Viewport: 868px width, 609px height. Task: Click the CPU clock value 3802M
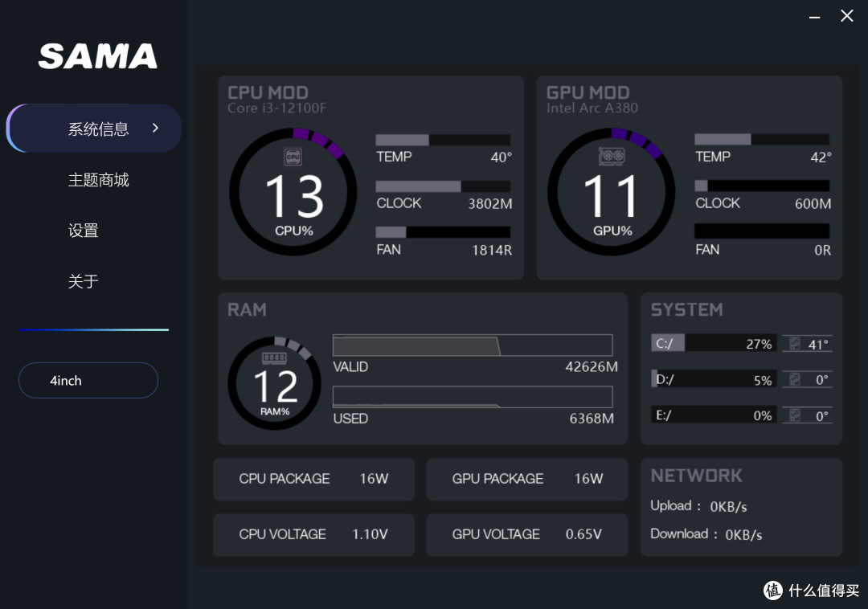[490, 203]
